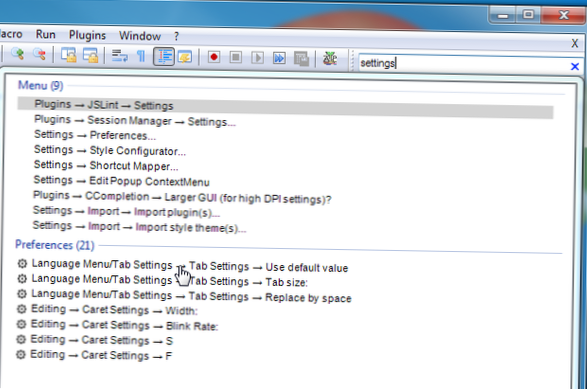Screen dimensions: 587x389
Task: Click the Zoom In toolbar icon
Action: pos(17,54)
